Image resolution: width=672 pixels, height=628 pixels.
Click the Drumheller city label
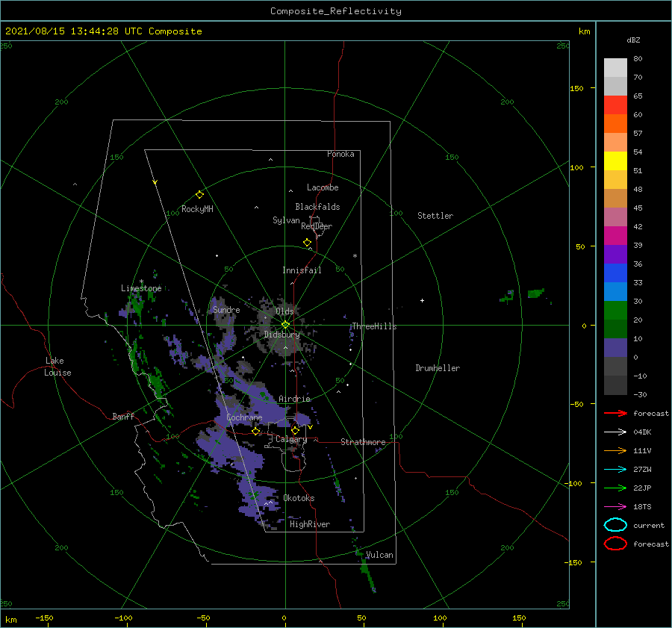click(438, 368)
